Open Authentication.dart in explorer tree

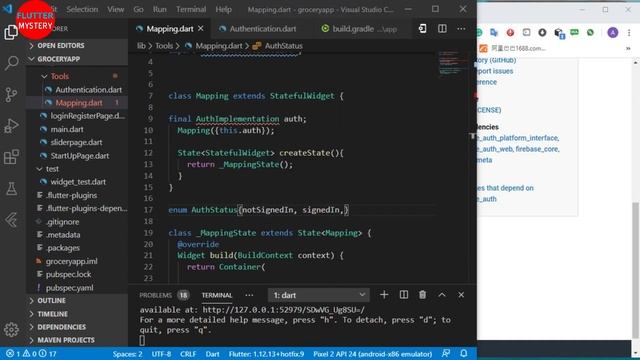pyautogui.click(x=77, y=89)
